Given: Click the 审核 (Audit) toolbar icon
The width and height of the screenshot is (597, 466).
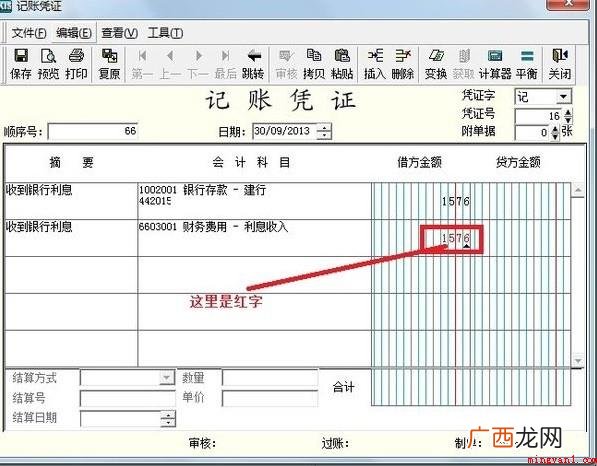Looking at the screenshot, I should coord(286,64).
